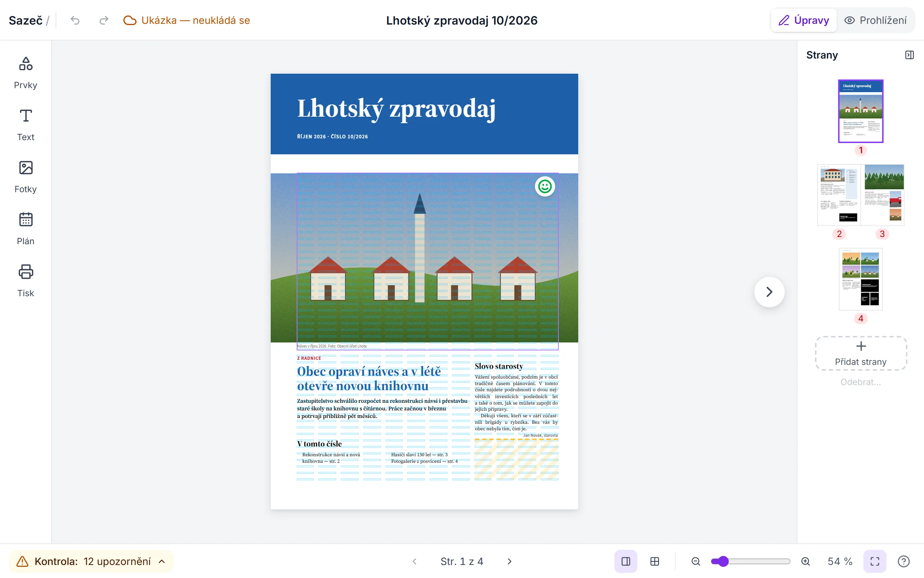Select page 4 thumbnail
The height and width of the screenshot is (578, 924).
[x=860, y=279]
